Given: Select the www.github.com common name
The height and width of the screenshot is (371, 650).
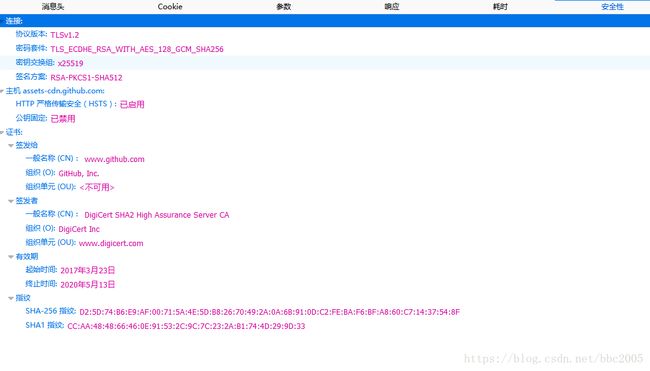Looking at the screenshot, I should pos(114,159).
